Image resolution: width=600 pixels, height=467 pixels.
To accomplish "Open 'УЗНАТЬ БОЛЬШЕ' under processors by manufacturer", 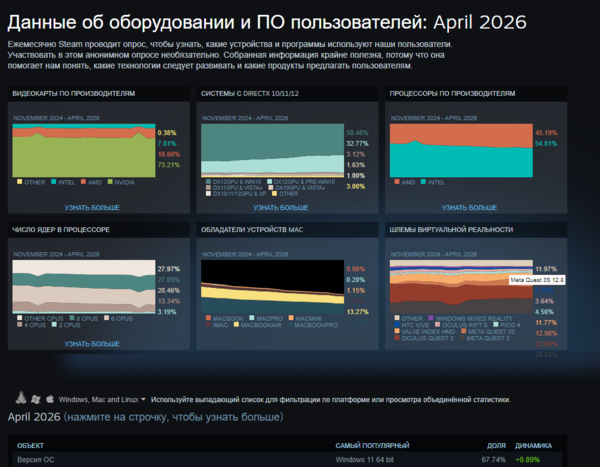I will click(x=469, y=207).
